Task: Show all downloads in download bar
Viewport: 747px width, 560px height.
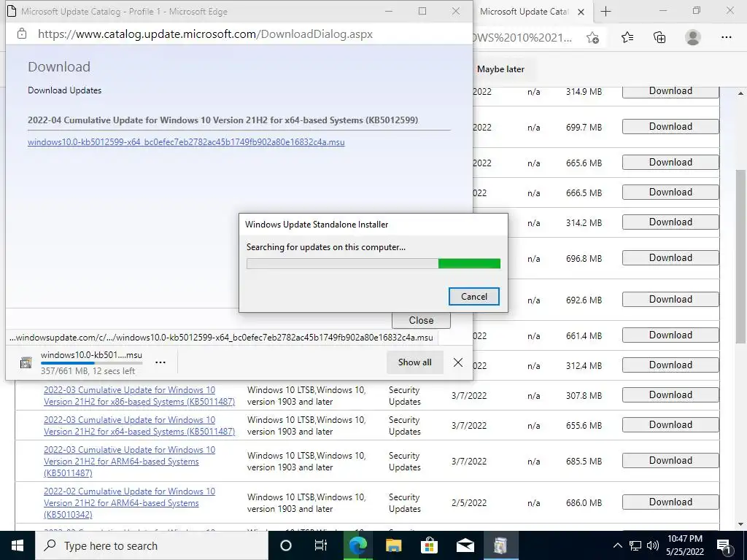Action: [x=414, y=362]
